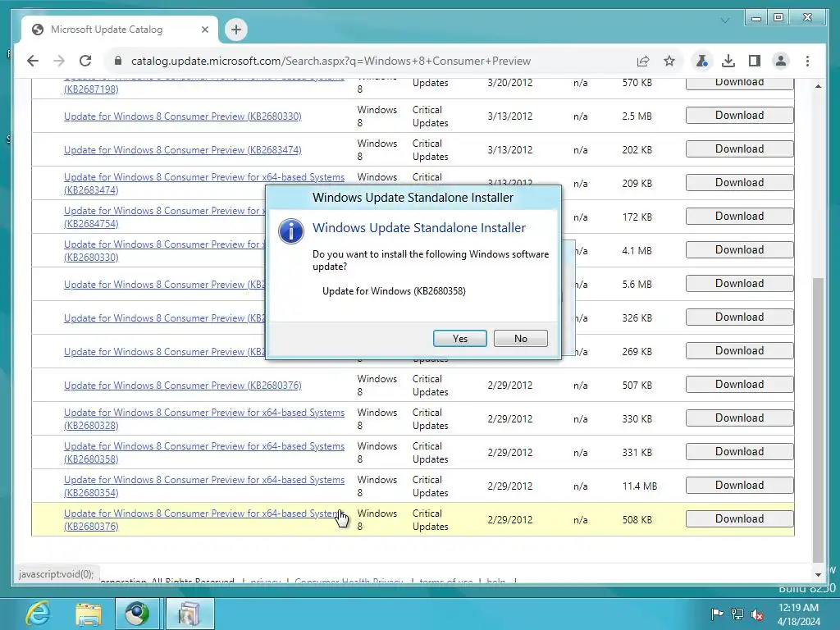Click No in Standalone Installer dialog

(x=521, y=339)
